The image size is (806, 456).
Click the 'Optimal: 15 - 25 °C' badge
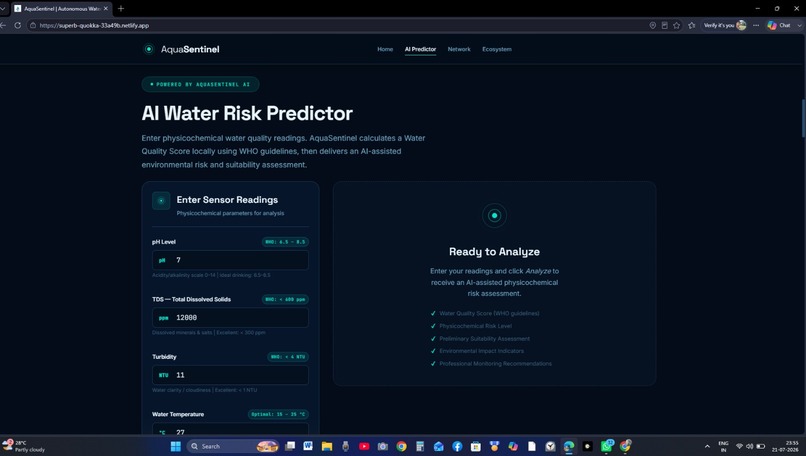click(278, 414)
